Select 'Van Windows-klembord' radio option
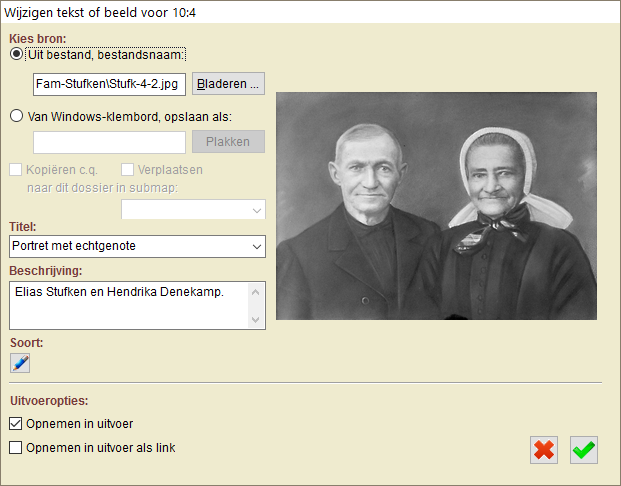 (x=16, y=116)
